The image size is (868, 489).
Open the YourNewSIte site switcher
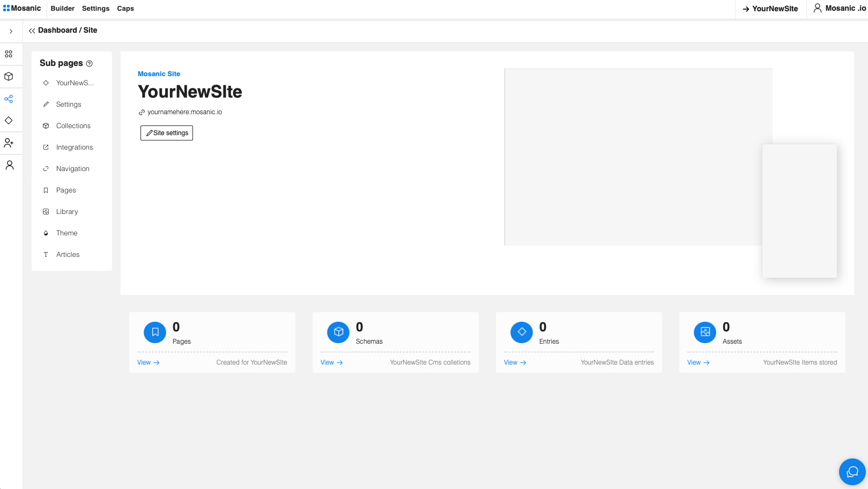[x=770, y=9]
